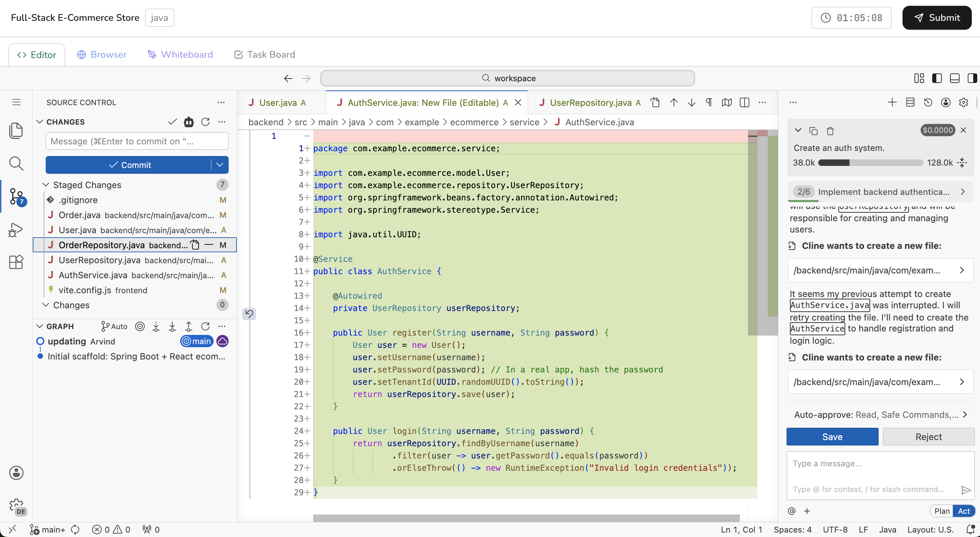The width and height of the screenshot is (980, 537).
Task: Open Cline settings gear
Action: [x=964, y=102]
